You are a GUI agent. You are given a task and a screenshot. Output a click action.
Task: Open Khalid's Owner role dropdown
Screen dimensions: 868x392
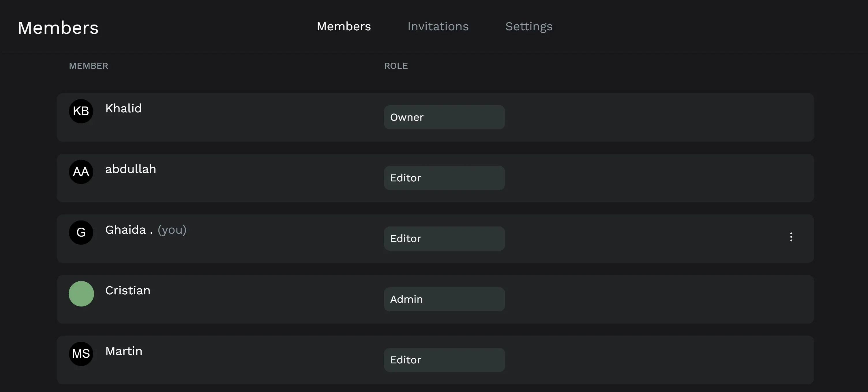pos(444,117)
